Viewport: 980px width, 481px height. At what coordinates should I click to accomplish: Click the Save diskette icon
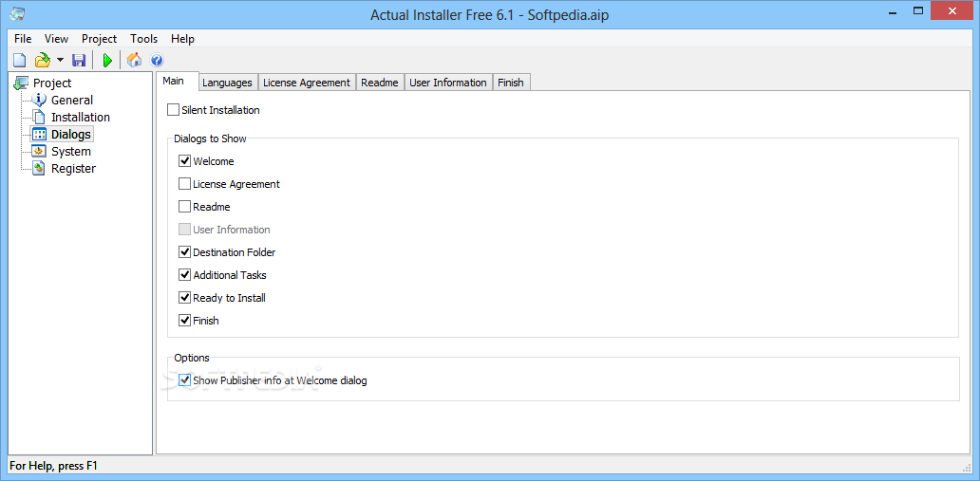coord(79,61)
